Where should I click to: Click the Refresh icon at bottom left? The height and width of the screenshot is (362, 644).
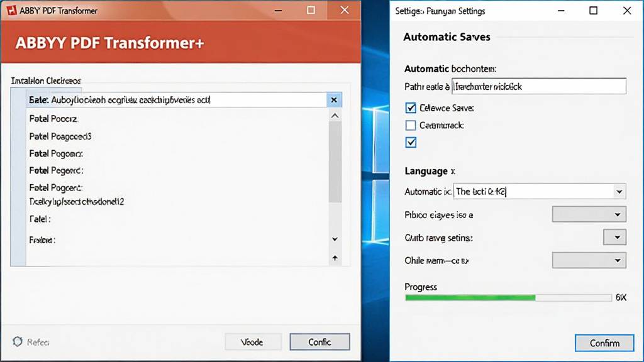click(x=17, y=341)
